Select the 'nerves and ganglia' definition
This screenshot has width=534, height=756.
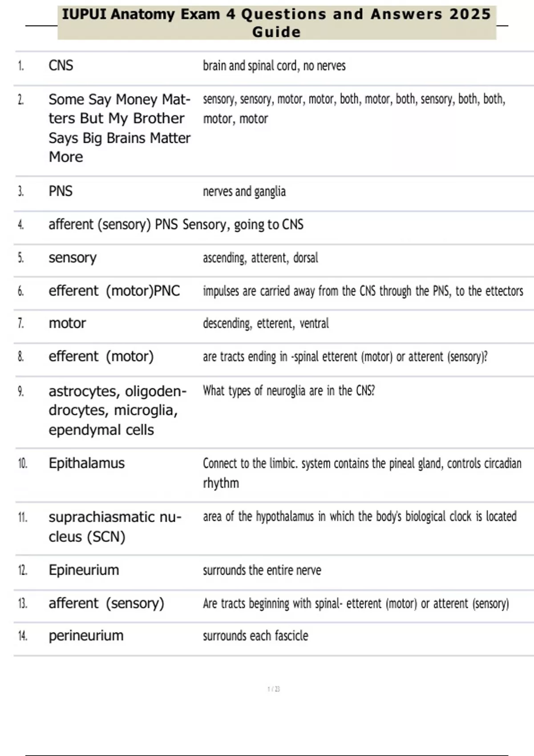244,192
